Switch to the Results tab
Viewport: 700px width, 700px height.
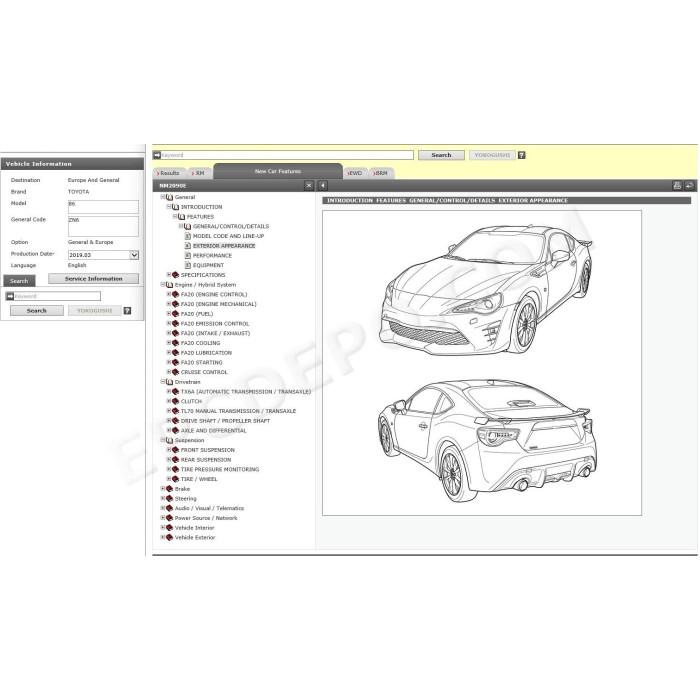point(168,173)
